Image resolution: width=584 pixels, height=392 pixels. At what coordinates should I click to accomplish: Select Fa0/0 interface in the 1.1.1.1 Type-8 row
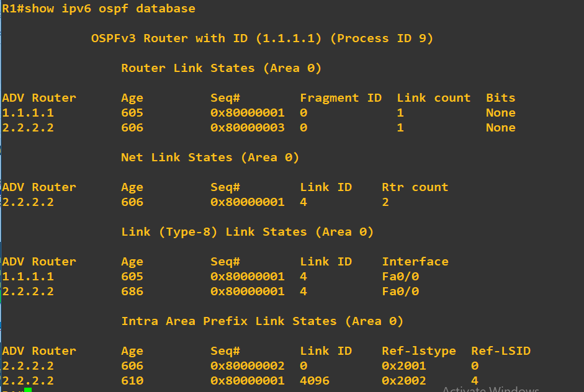click(x=400, y=277)
